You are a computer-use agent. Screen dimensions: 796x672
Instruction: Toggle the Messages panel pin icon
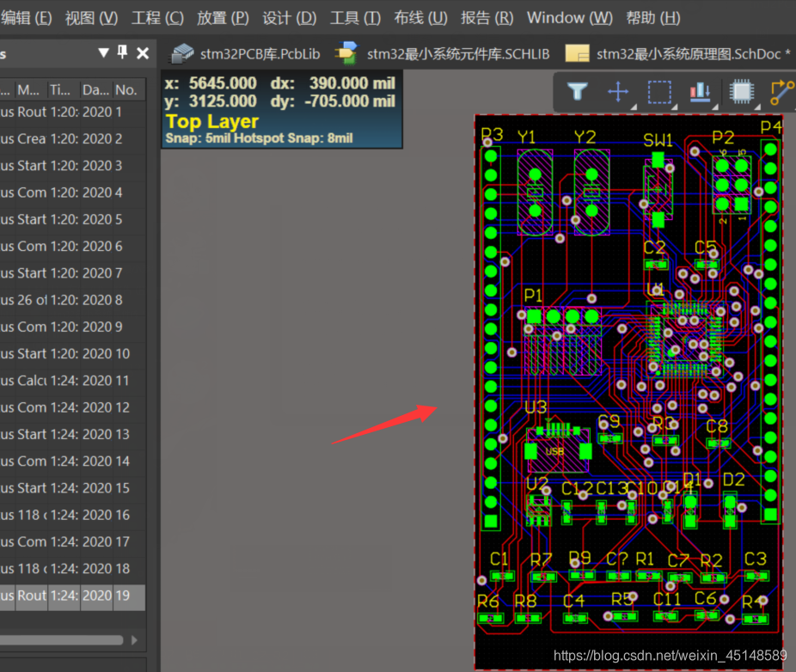coord(122,52)
